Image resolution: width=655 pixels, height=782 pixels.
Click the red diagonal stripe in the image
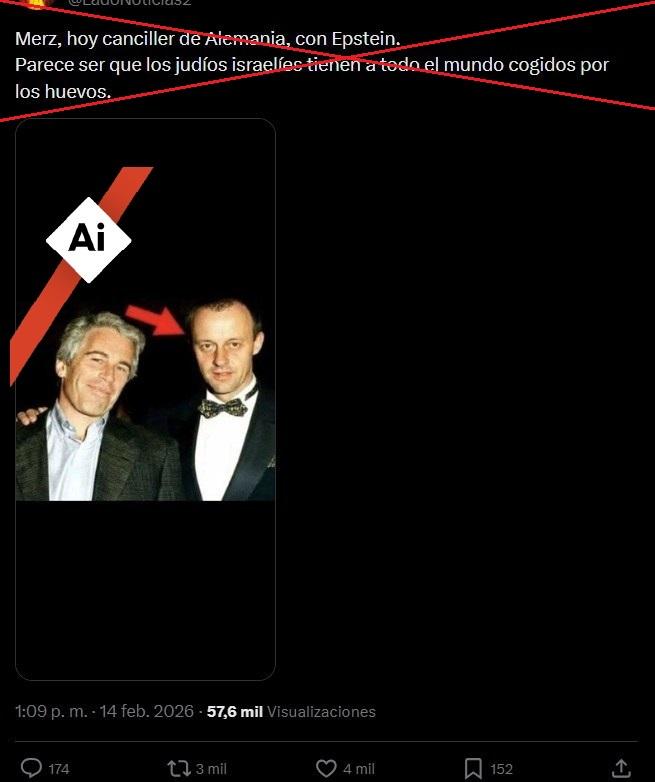(x=80, y=274)
